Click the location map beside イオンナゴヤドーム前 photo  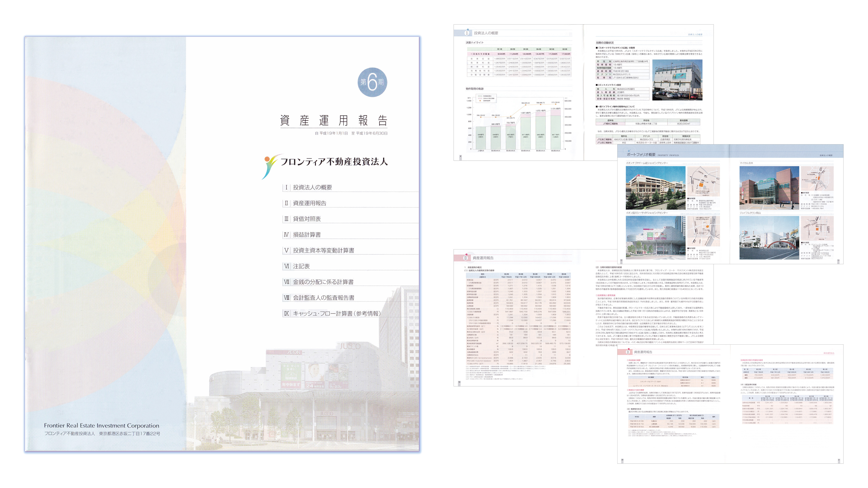click(704, 181)
